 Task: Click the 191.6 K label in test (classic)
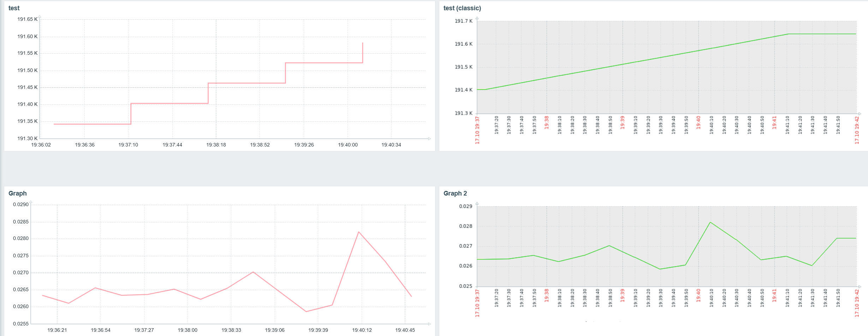tap(463, 44)
